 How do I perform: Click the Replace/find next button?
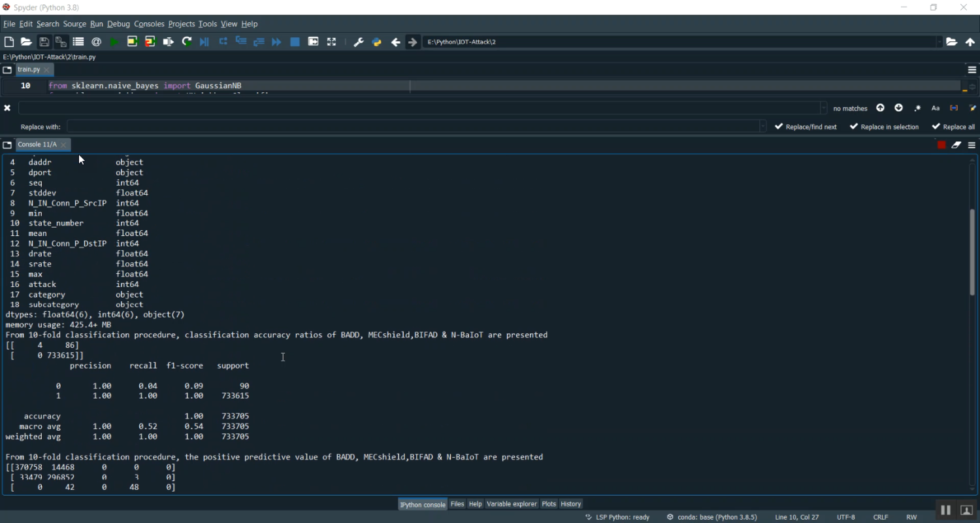pos(806,127)
